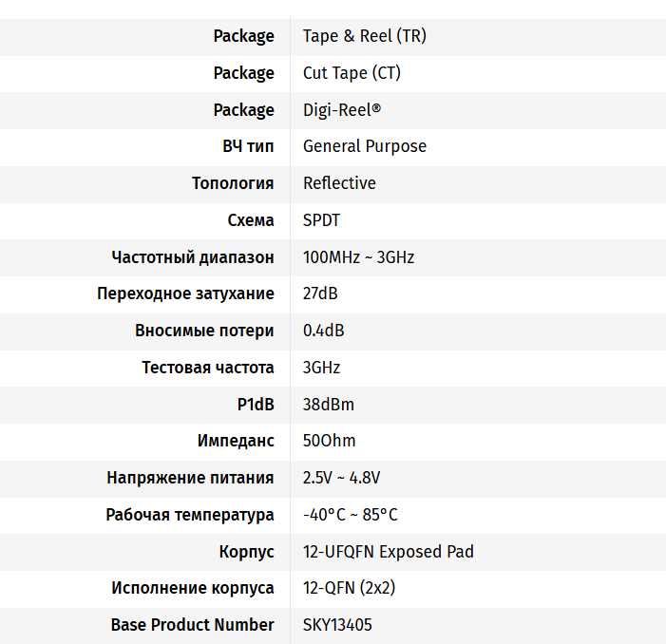The image size is (666, 644).
Task: Click the "-40°C ~ 85°C" temperature value
Action: (x=350, y=515)
